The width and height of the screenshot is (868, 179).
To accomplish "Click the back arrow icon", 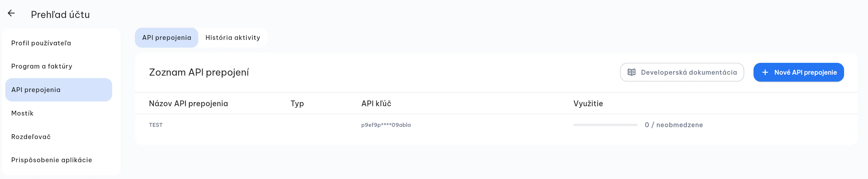I will tap(11, 14).
